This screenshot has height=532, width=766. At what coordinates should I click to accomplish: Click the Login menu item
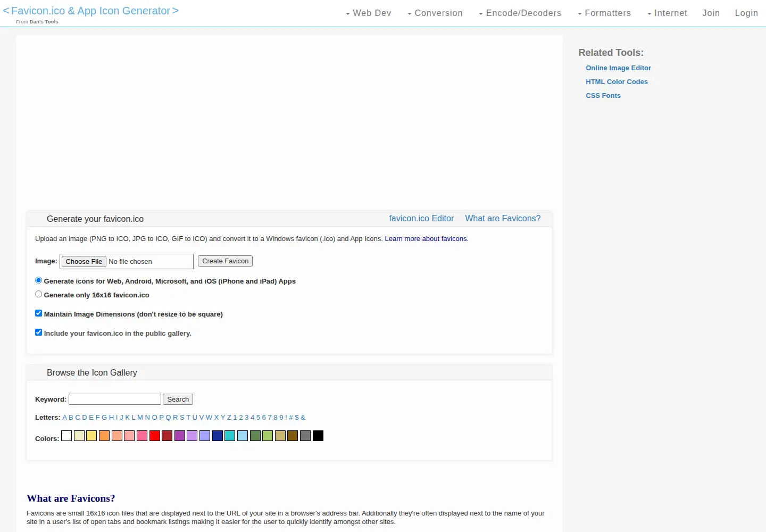pyautogui.click(x=746, y=13)
